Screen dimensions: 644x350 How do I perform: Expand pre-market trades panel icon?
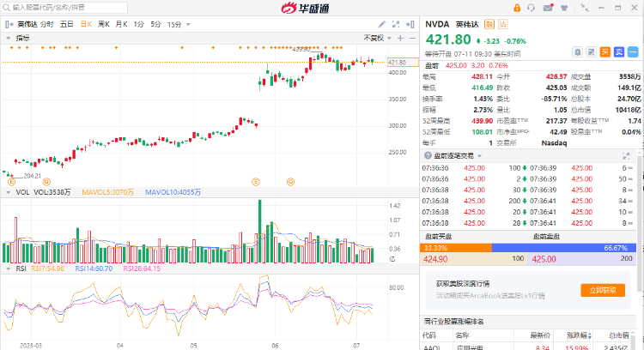626,156
